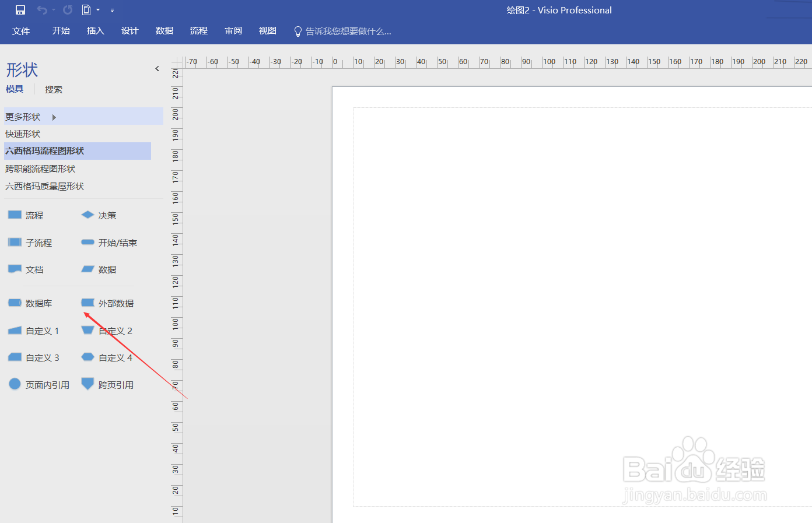The image size is (812, 523).
Task: Open the Customize Quick Access Toolbar dropdown
Action: (112, 10)
